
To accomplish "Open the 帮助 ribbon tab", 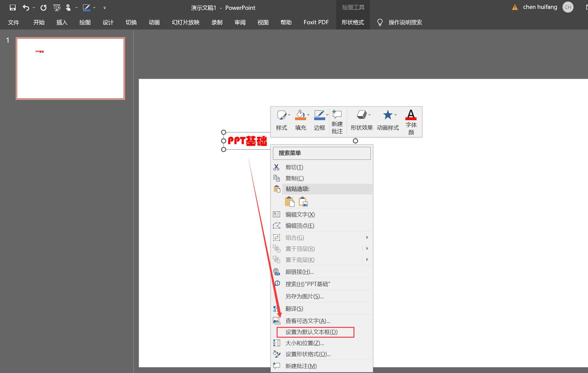I will pyautogui.click(x=286, y=22).
